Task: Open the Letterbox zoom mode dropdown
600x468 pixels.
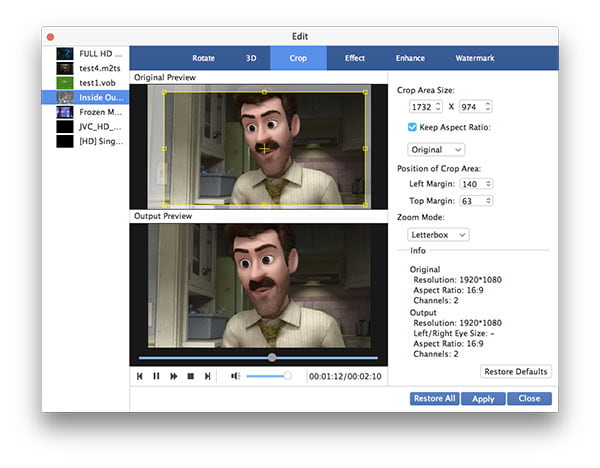Action: point(438,235)
